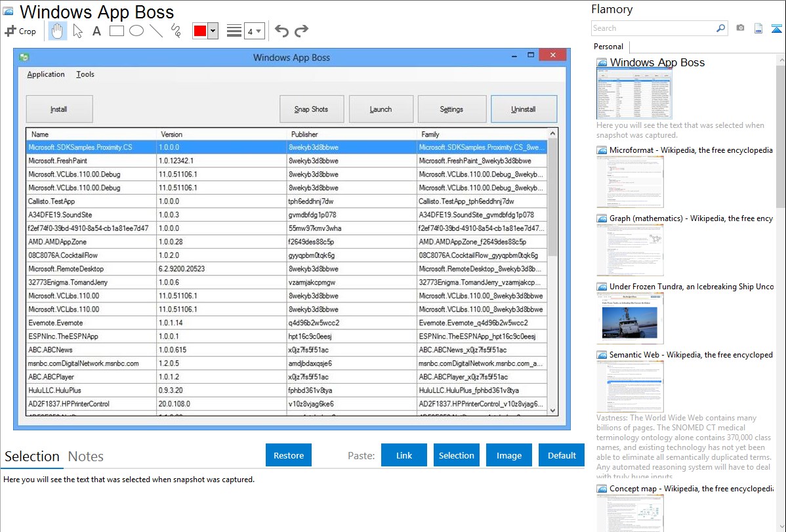Select the Callisto.TestApp row
Screen dimensions: 786x532
287,201
